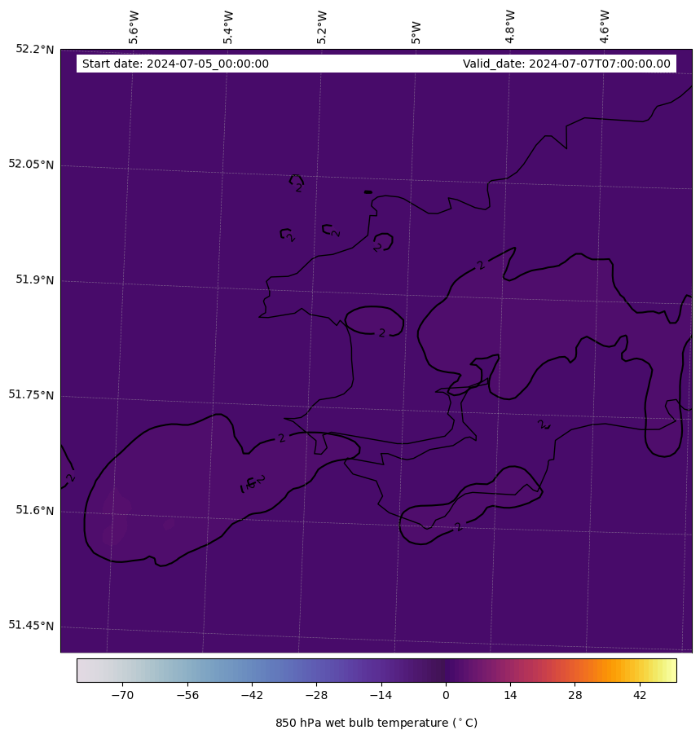Select the 5.6°W longitude tick label
700x739 pixels.
tap(134, 27)
